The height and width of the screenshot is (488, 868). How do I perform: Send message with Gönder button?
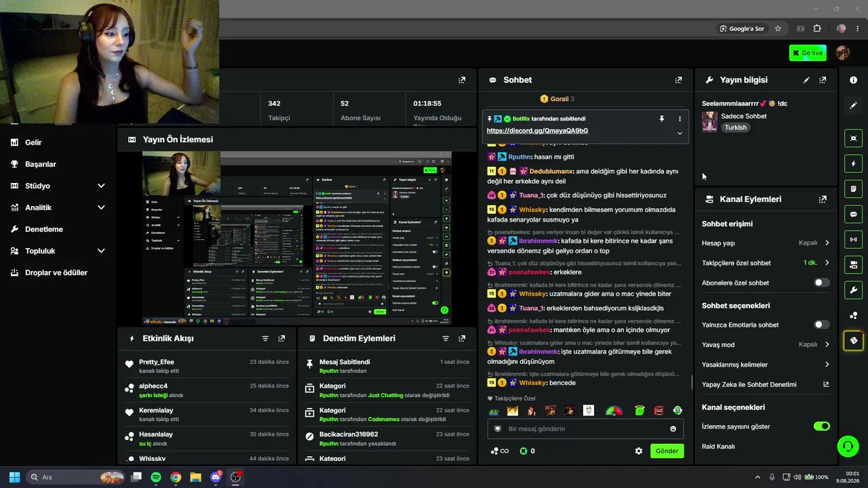[x=667, y=451]
